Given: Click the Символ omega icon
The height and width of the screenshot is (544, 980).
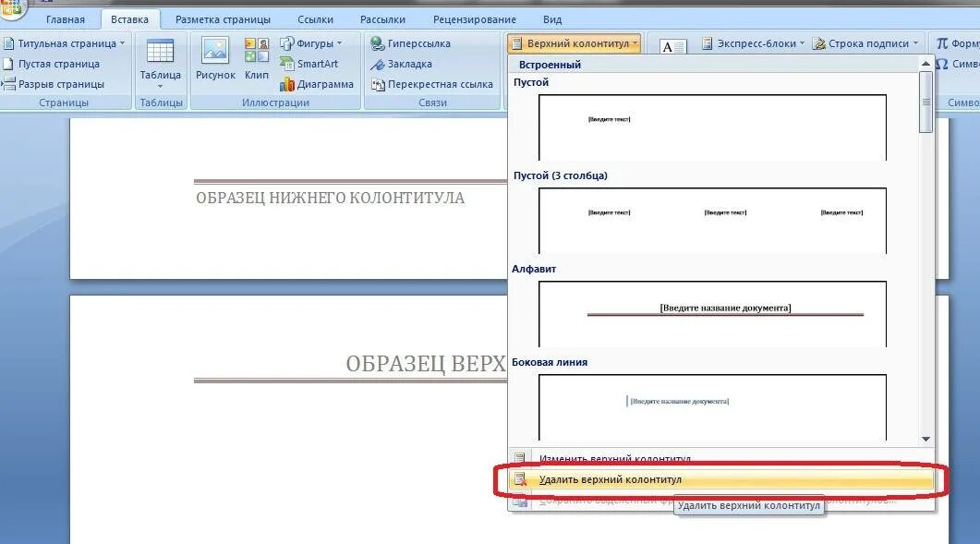Looking at the screenshot, I should click(942, 64).
